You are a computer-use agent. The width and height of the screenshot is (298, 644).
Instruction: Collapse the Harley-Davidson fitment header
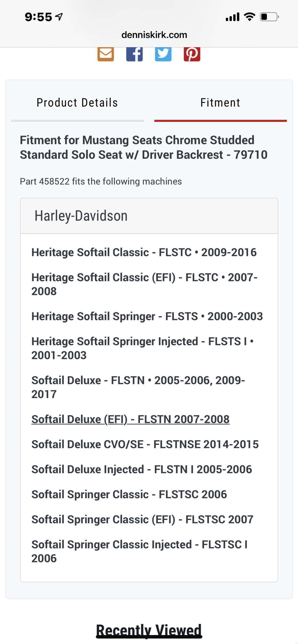point(149,216)
